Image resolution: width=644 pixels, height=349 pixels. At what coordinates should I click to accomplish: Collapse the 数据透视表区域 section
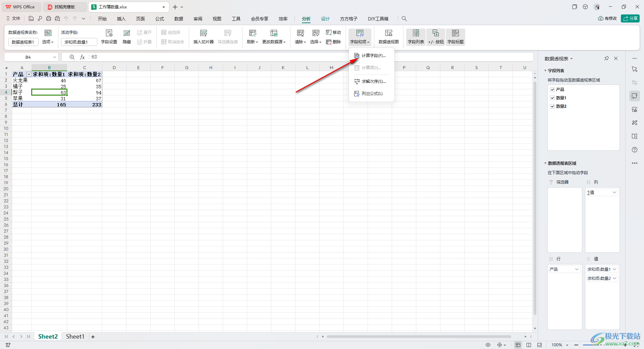[x=545, y=163]
